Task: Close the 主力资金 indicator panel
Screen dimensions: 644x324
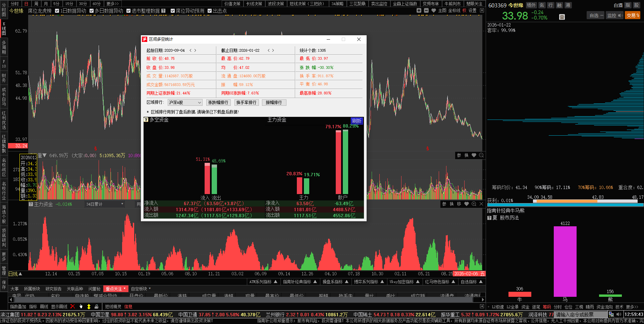Action: tap(481, 204)
